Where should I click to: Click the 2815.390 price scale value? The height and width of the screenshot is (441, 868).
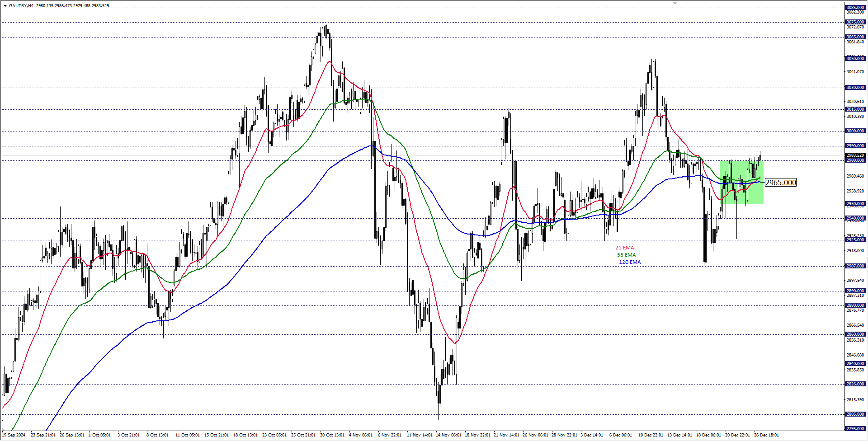pyautogui.click(x=855, y=400)
